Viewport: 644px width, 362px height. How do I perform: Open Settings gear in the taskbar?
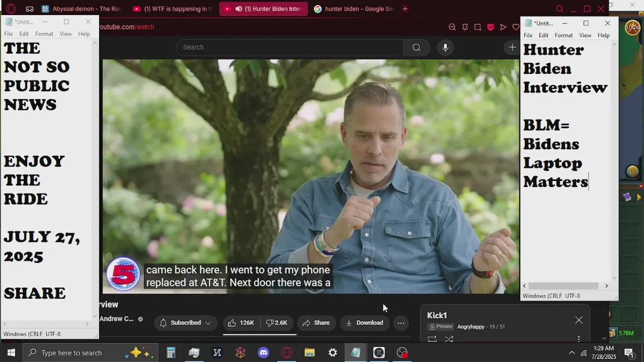pos(333,352)
